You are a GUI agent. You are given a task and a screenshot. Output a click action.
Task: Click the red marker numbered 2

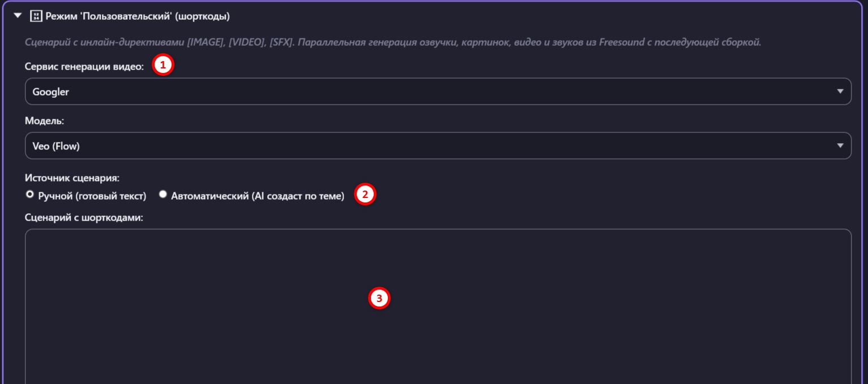point(365,195)
